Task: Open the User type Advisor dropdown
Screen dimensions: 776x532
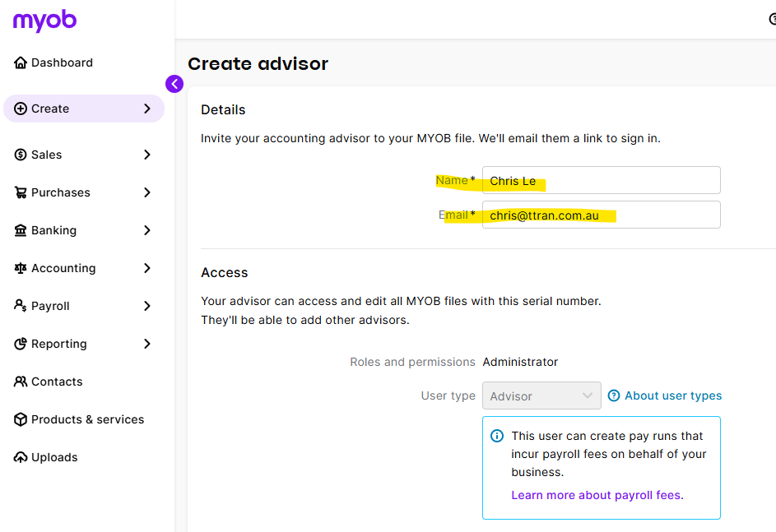Action: click(541, 396)
